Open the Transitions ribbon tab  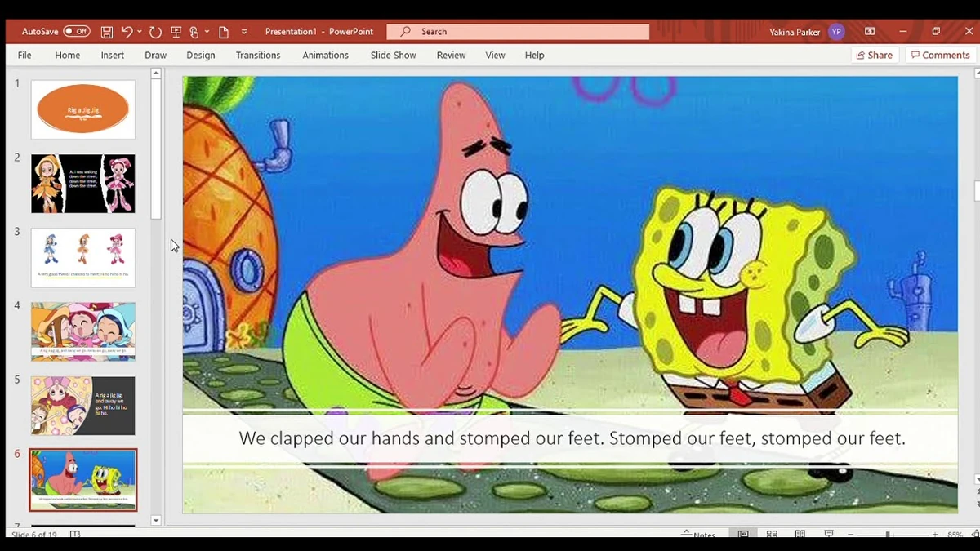(258, 56)
